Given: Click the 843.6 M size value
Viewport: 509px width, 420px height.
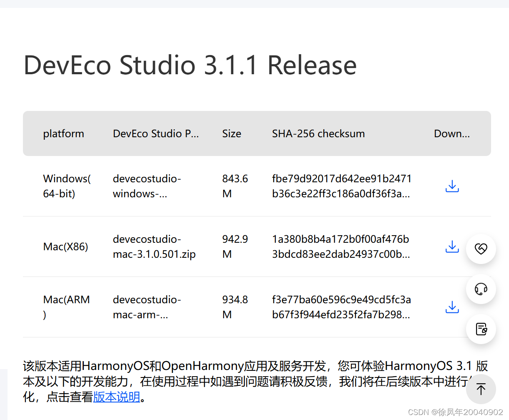Looking at the screenshot, I should pos(235,186).
